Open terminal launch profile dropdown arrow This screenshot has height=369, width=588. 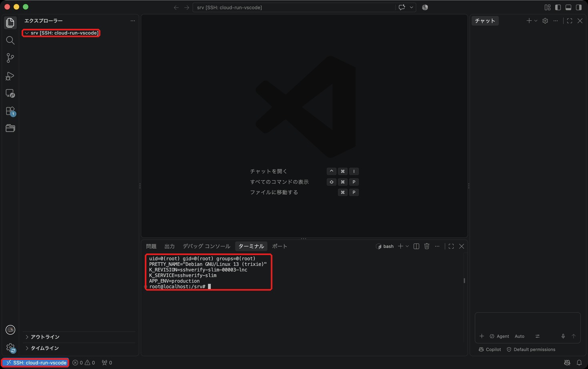(407, 246)
